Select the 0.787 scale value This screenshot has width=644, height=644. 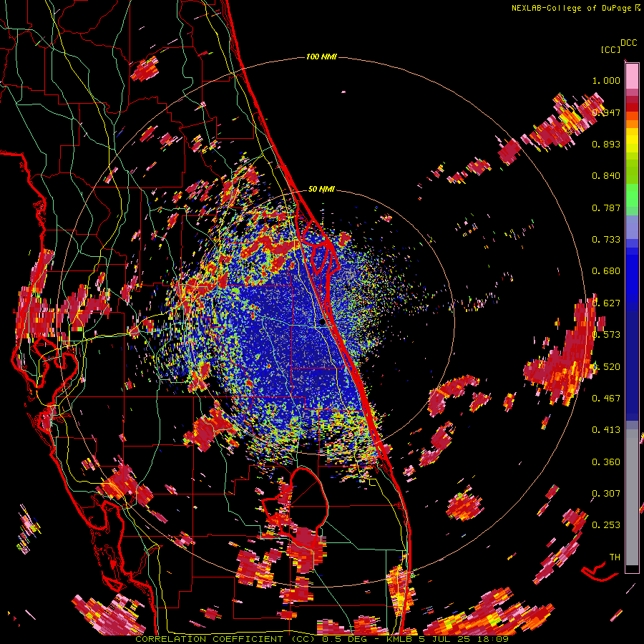pyautogui.click(x=606, y=208)
